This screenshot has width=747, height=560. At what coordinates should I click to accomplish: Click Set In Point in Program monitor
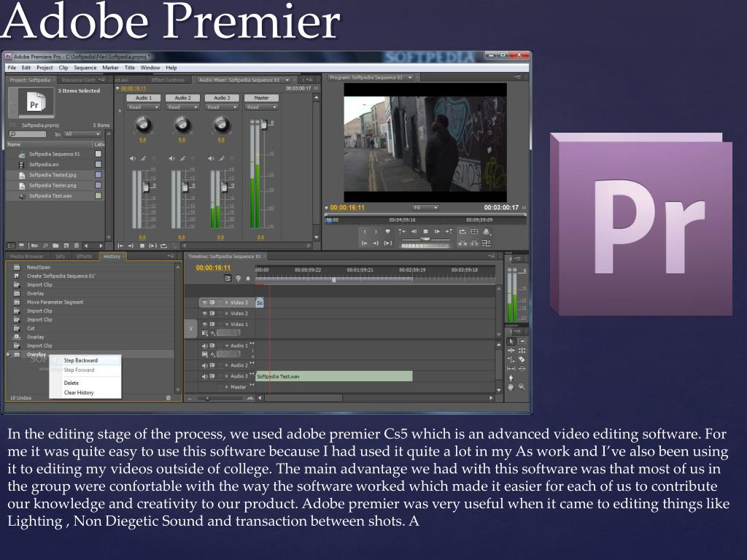click(365, 232)
